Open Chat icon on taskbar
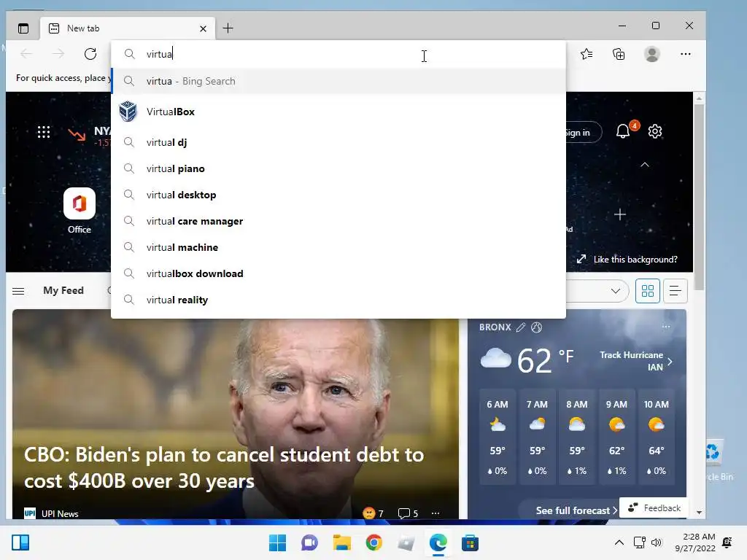The height and width of the screenshot is (560, 747). point(309,542)
